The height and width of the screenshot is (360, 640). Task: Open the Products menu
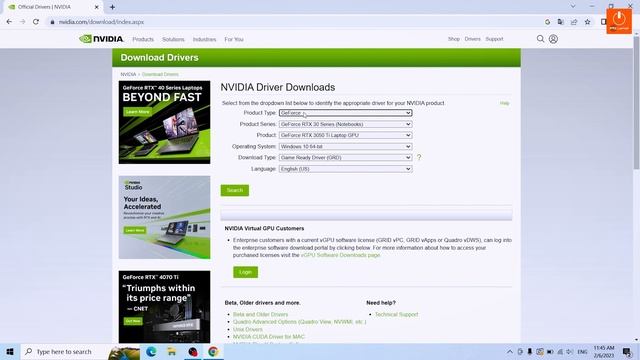pyautogui.click(x=143, y=40)
